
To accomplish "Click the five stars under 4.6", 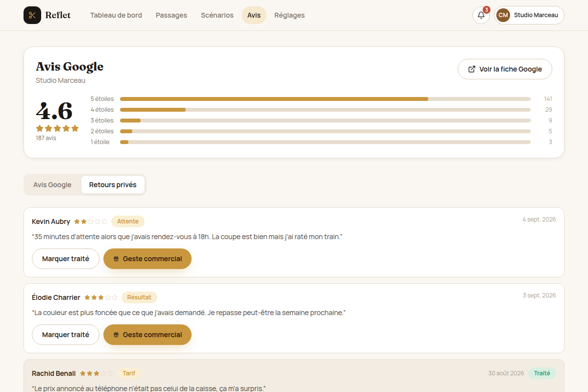I will coord(57,128).
